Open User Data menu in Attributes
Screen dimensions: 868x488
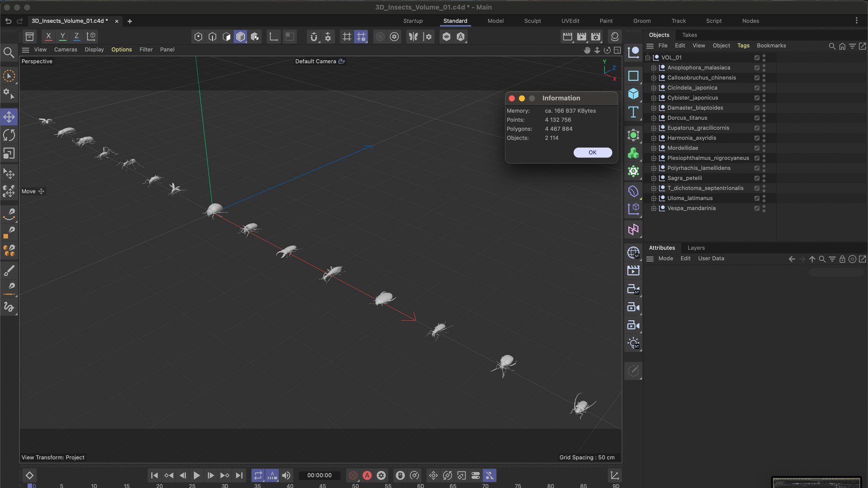click(711, 258)
